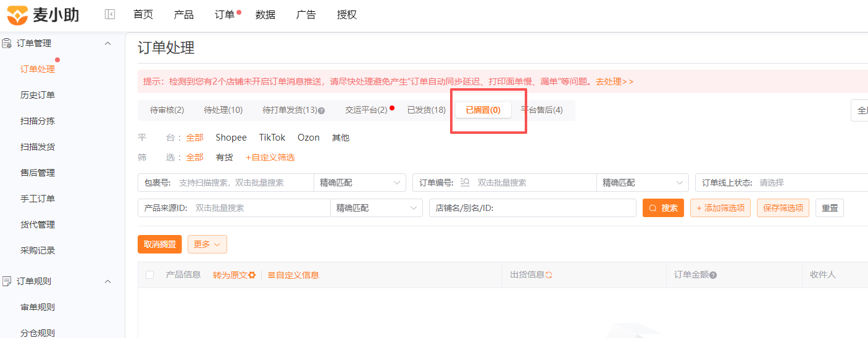Filter platform by Shopee

[231, 138]
